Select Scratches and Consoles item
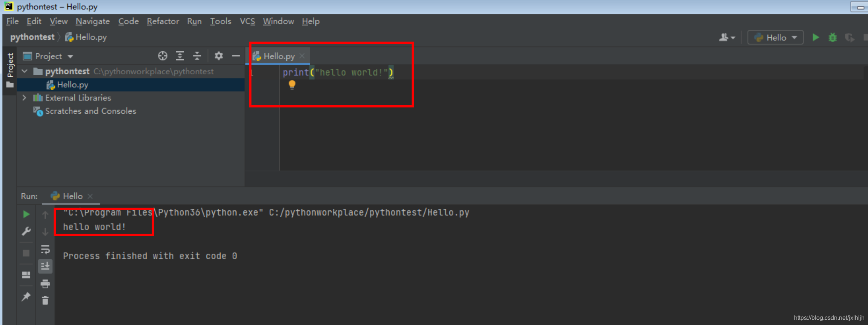Viewport: 868px width, 325px height. 91,111
